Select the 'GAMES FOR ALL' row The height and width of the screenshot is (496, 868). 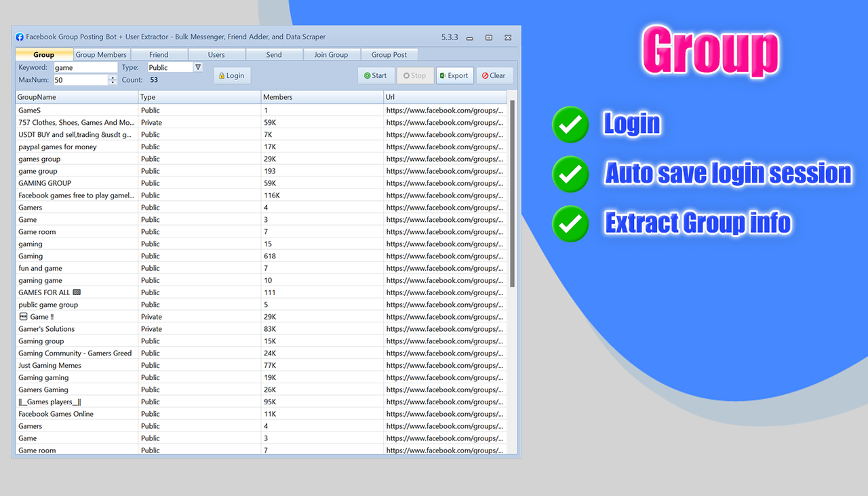261,292
